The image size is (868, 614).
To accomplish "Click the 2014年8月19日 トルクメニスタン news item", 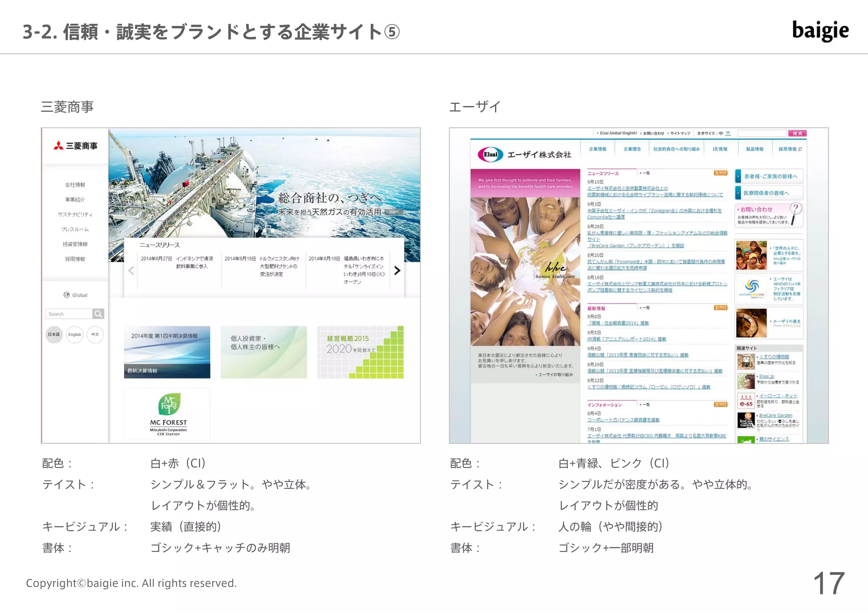I will tap(262, 266).
